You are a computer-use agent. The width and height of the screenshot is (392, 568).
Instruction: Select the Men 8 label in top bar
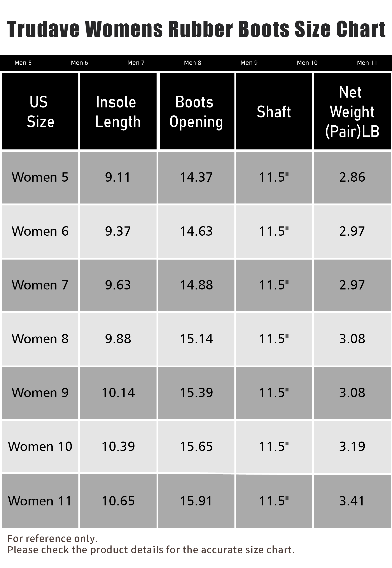click(192, 63)
